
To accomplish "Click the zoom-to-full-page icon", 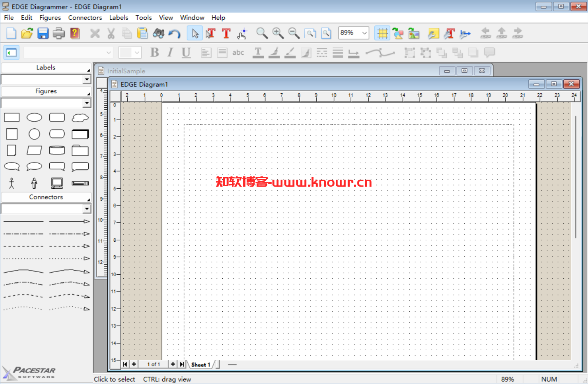I will click(326, 33).
